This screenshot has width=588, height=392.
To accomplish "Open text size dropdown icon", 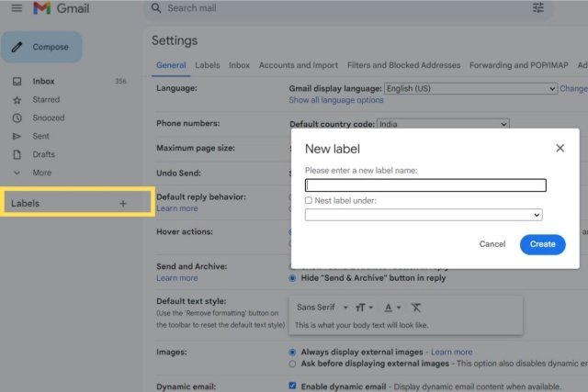I will click(364, 308).
